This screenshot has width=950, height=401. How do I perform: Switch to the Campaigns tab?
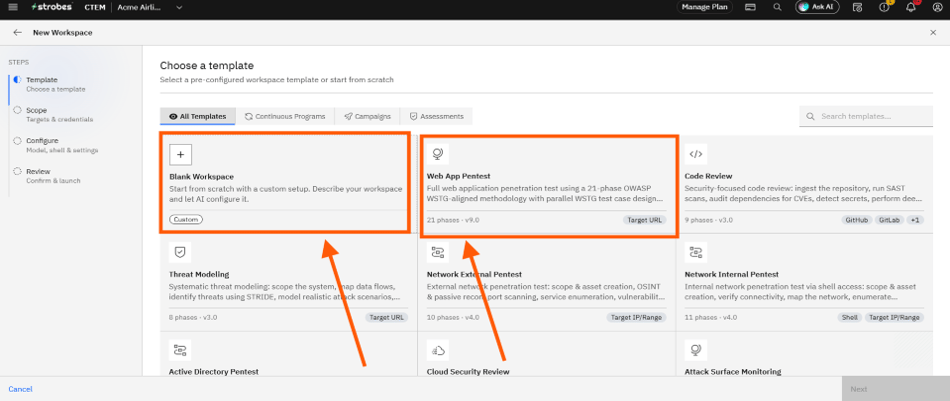point(367,116)
